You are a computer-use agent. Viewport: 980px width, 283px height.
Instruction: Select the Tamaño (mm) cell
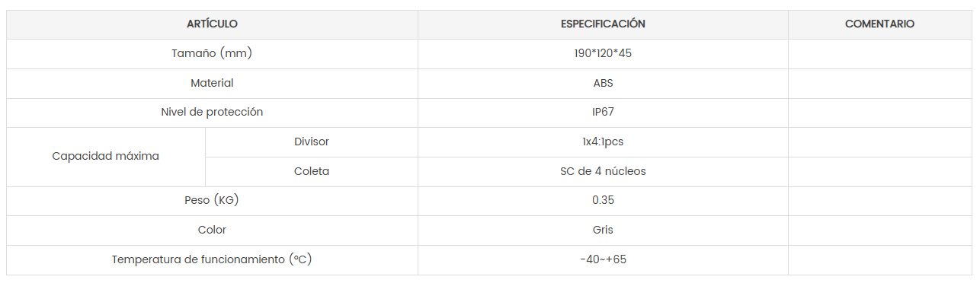212,54
